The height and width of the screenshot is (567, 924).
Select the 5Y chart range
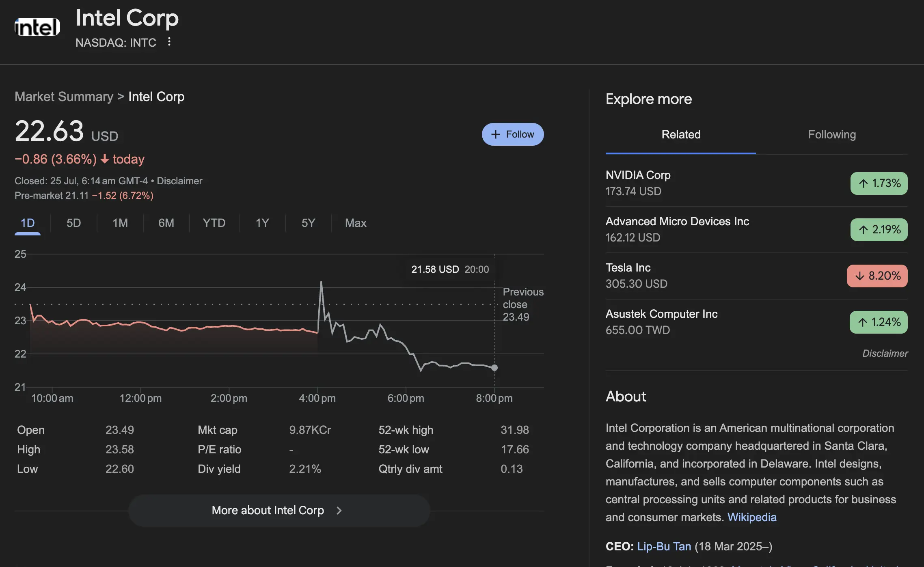308,223
